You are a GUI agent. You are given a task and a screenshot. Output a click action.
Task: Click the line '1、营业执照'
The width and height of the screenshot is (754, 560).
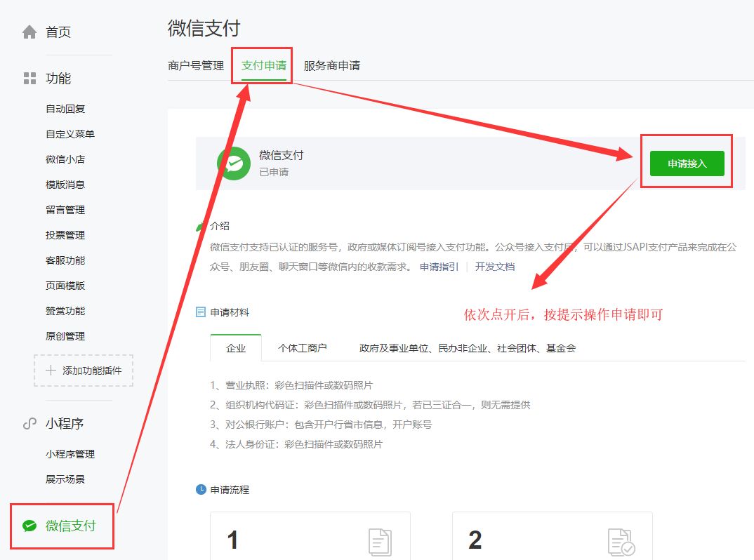pos(291,385)
